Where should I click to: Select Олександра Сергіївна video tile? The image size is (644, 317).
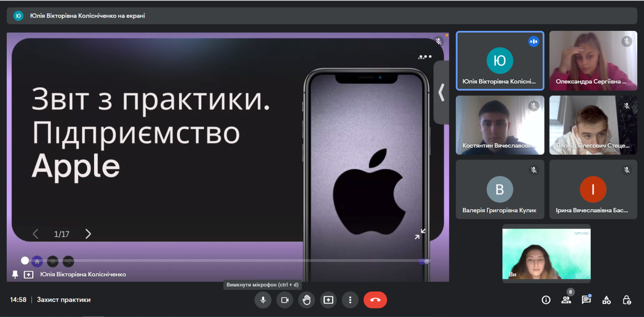pyautogui.click(x=593, y=61)
